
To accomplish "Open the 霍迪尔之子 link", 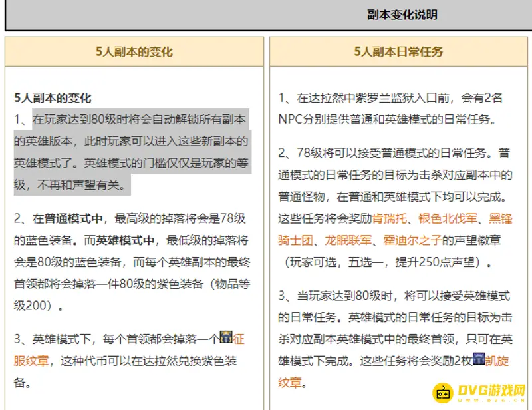I will (412, 240).
